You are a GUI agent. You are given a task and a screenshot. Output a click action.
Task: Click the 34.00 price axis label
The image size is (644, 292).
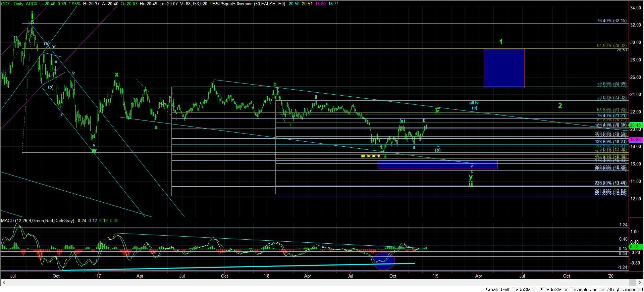(x=636, y=8)
